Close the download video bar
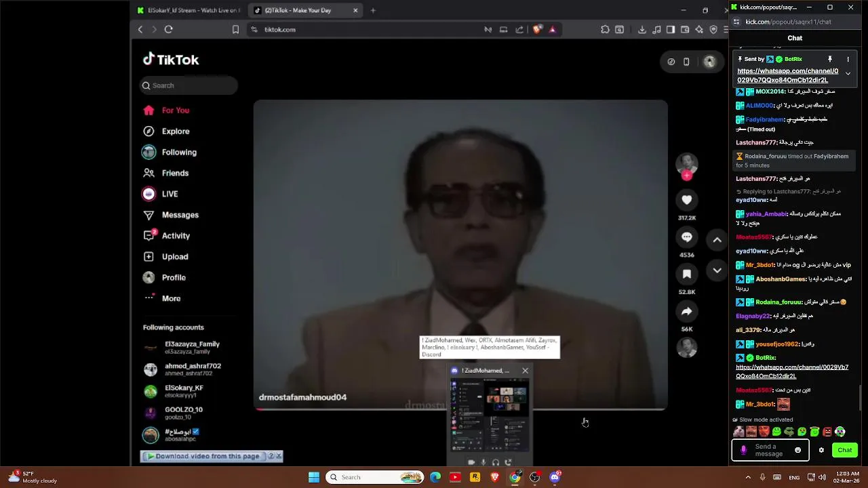The height and width of the screenshot is (488, 868). click(278, 456)
